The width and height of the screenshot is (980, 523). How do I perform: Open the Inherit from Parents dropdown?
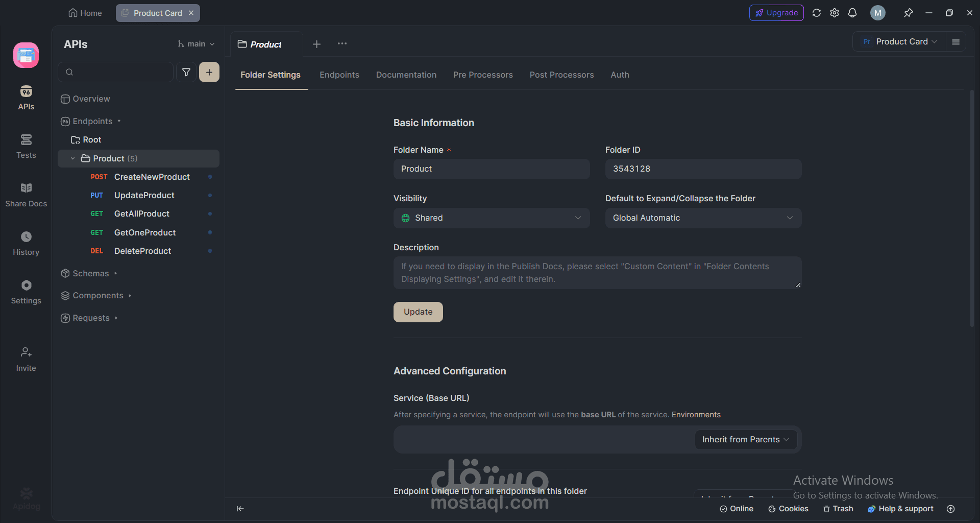pyautogui.click(x=746, y=440)
